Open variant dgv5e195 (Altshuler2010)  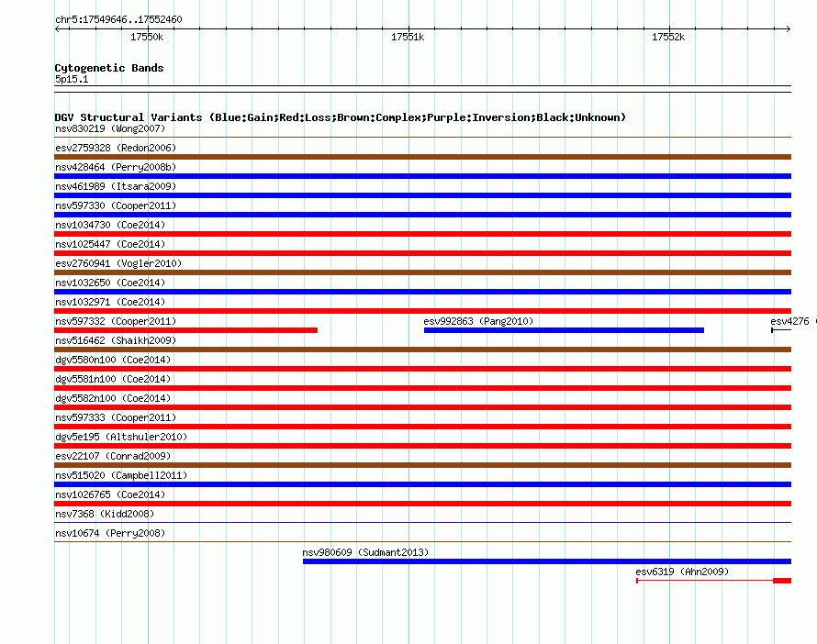121,437
